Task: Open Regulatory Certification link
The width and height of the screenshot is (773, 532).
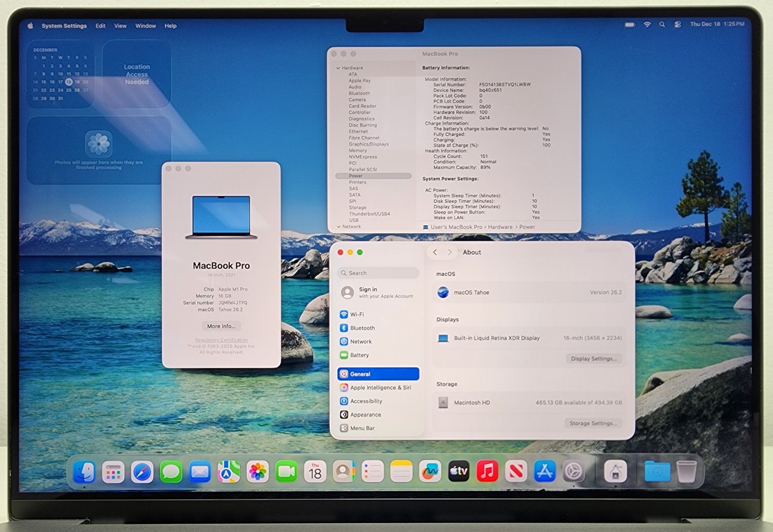Action: coord(221,340)
